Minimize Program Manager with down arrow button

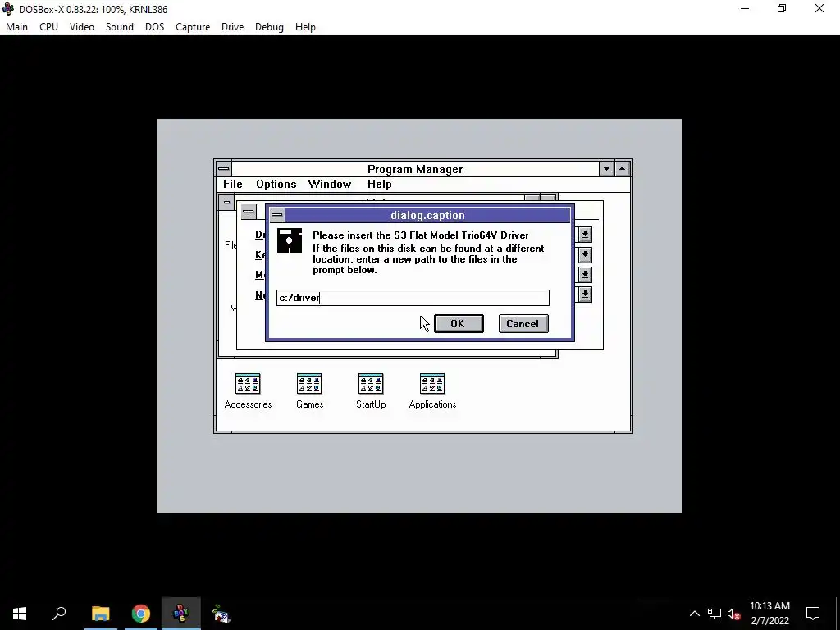point(606,169)
